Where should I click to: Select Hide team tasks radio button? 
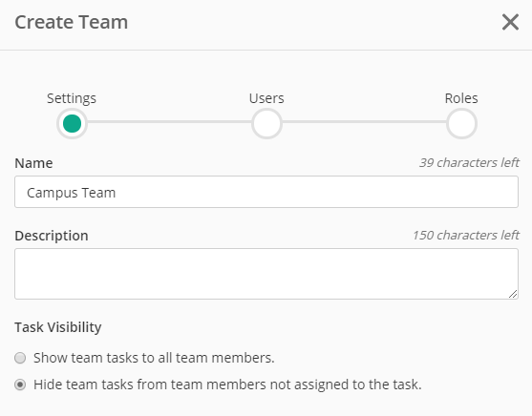pos(20,385)
